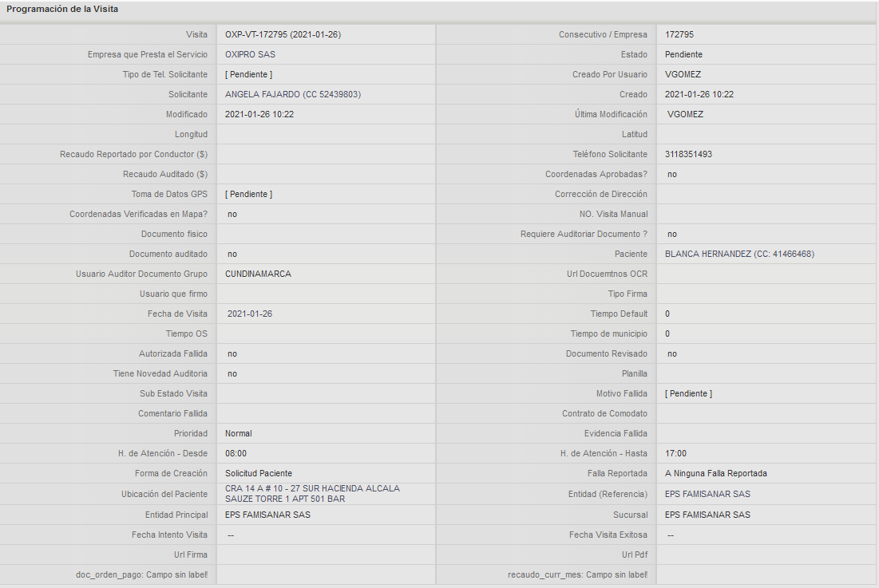This screenshot has height=588, width=879.
Task: Click Motivo Fallida Pendiente value
Action: (688, 393)
